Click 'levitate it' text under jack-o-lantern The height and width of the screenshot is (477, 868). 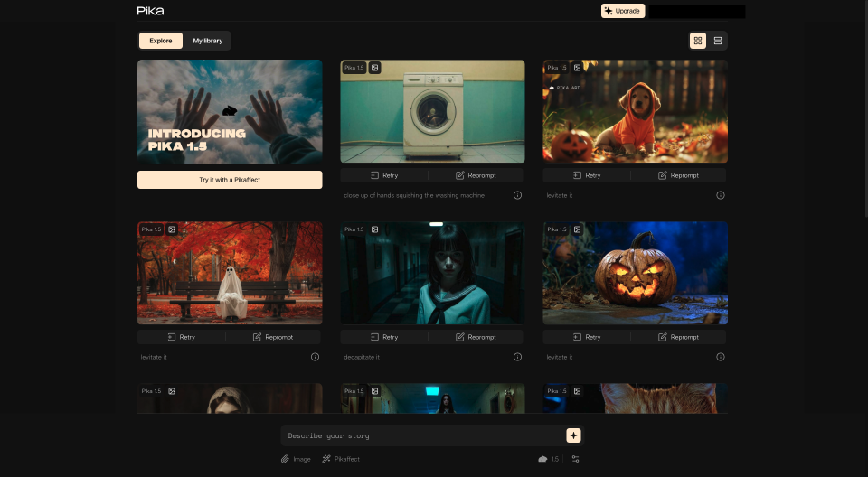click(559, 357)
